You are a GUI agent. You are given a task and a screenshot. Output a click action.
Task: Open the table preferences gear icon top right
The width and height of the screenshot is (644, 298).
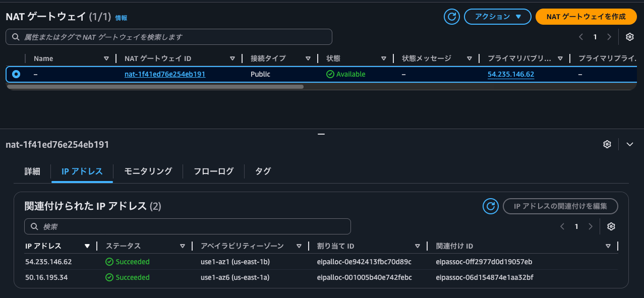[629, 36]
